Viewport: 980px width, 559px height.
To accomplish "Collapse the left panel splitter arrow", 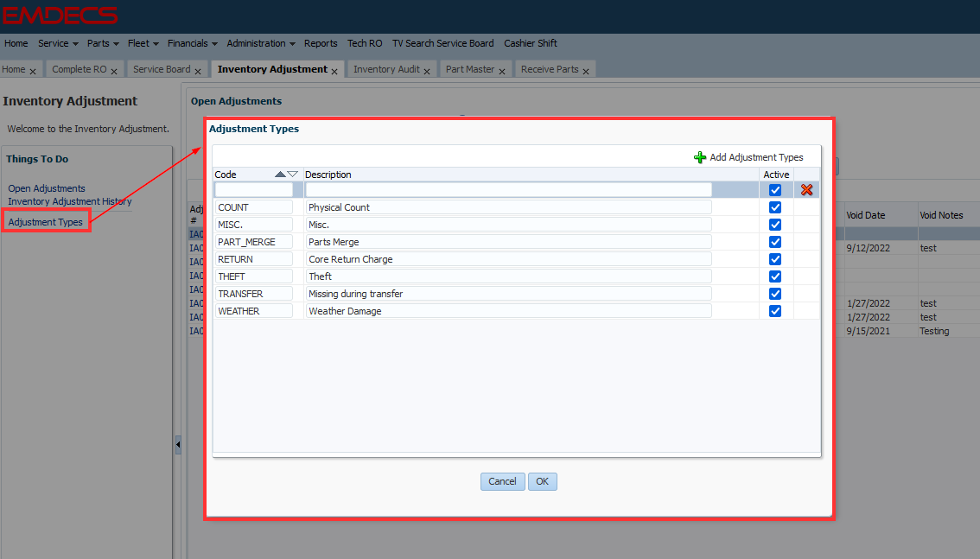I will click(x=178, y=445).
